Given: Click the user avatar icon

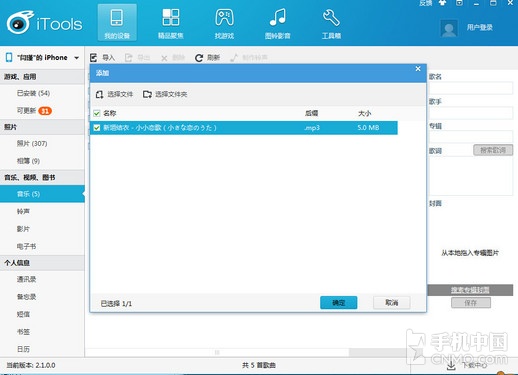Looking at the screenshot, I should [x=449, y=28].
